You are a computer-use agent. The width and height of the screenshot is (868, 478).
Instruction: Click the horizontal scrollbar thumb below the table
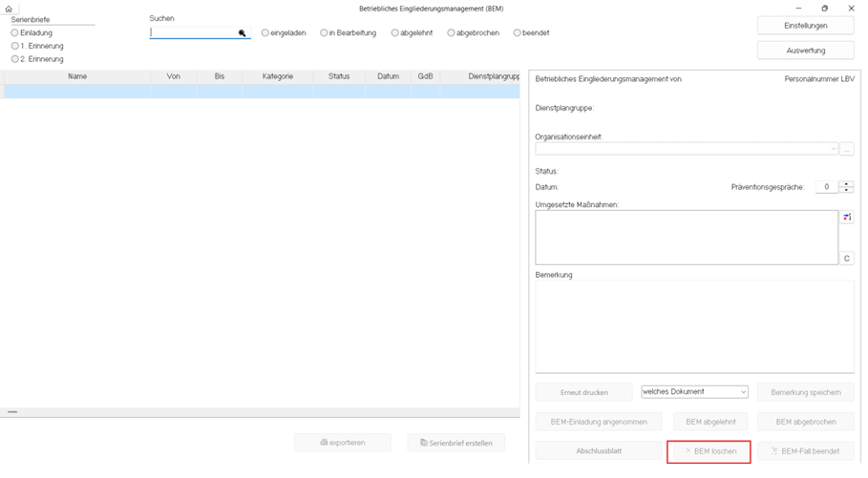click(12, 412)
